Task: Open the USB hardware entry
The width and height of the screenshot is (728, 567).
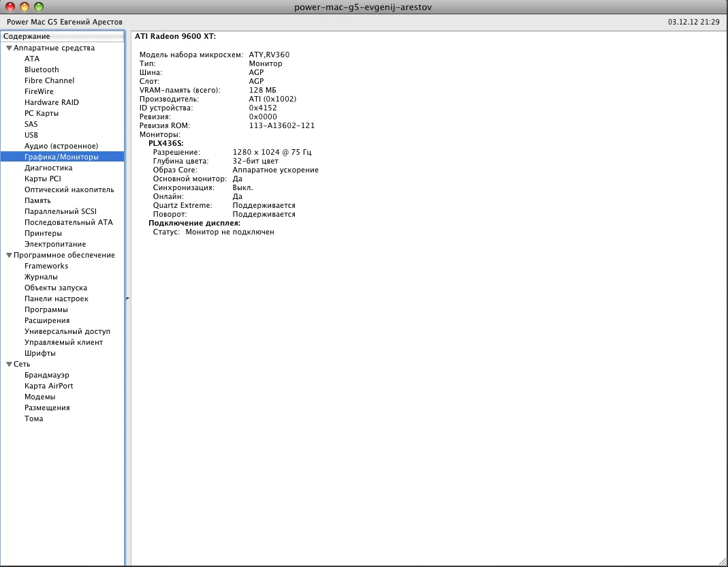Action: point(31,135)
